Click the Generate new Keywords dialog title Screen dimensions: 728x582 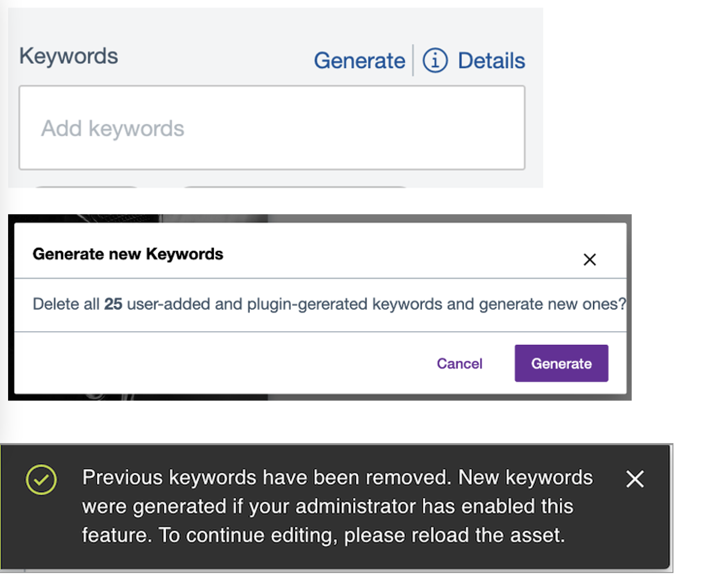(x=128, y=254)
